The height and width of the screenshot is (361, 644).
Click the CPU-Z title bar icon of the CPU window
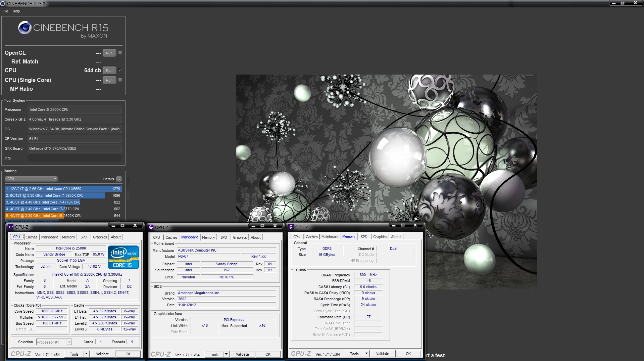coord(11,227)
